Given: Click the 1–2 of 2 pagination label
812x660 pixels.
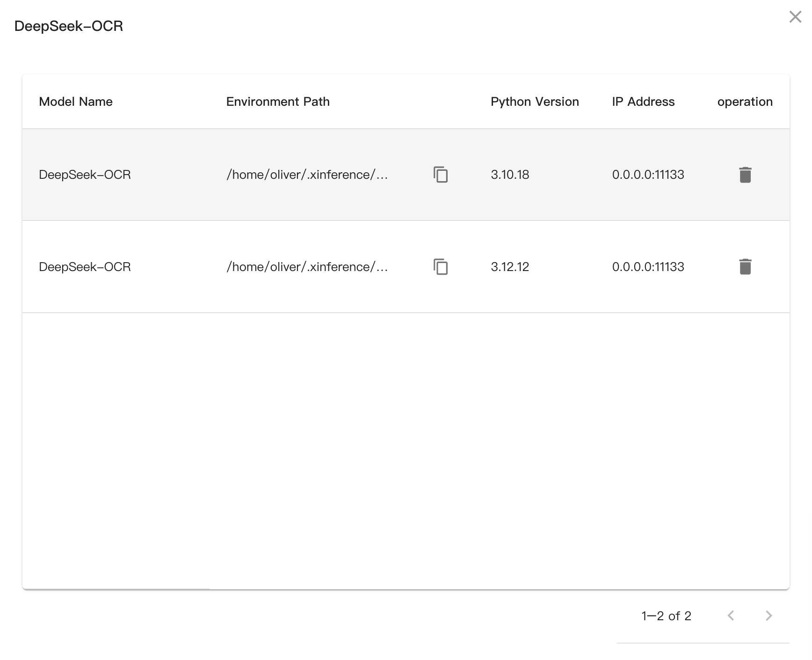Looking at the screenshot, I should pos(667,616).
